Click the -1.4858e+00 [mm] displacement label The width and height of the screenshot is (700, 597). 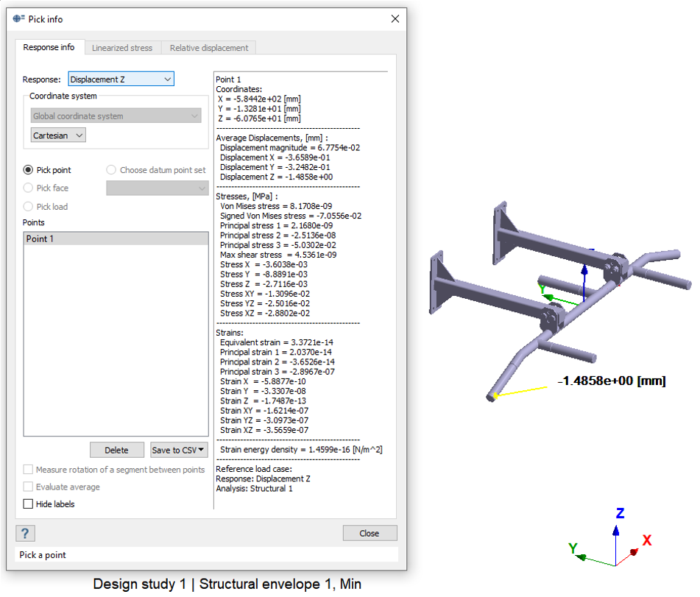click(x=612, y=381)
